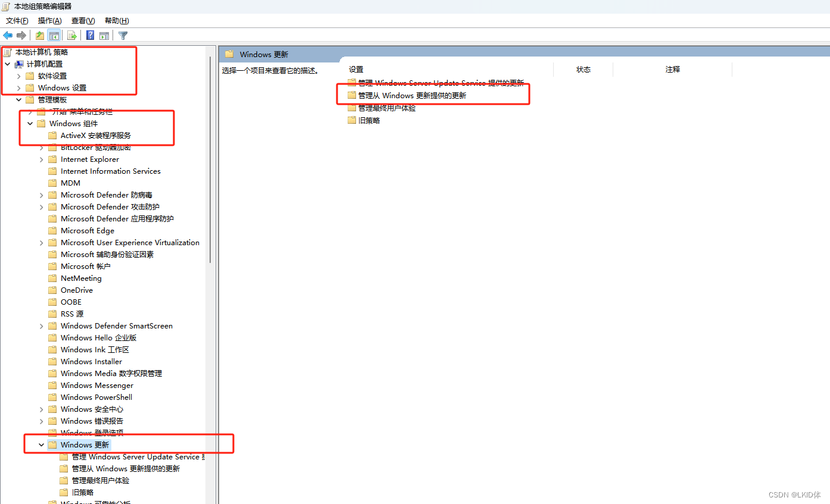Click the folder icon beside RSS 源
The height and width of the screenshot is (504, 830).
tap(52, 314)
